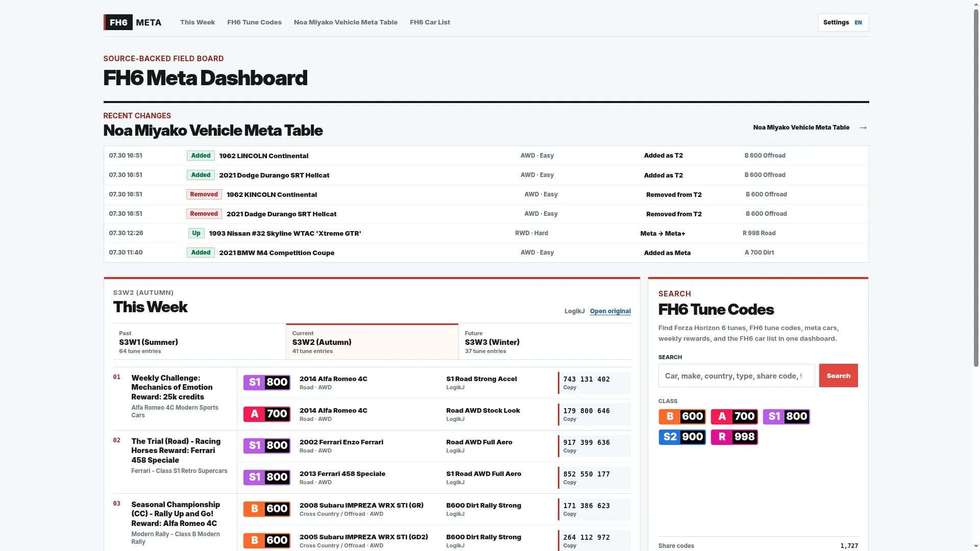Click the Meta → Meta+ status text
Image resolution: width=980 pixels, height=551 pixels.
(663, 234)
